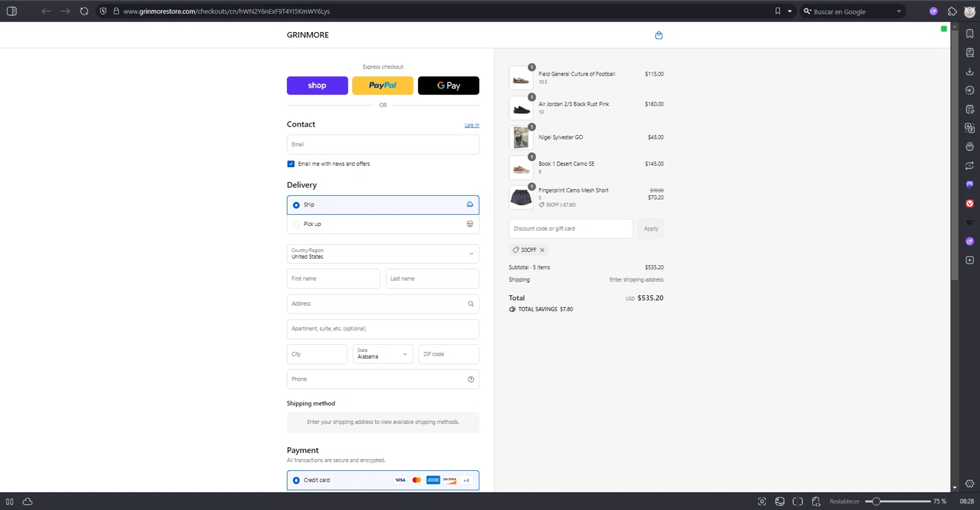Pay with PayPal express checkout

(x=383, y=86)
